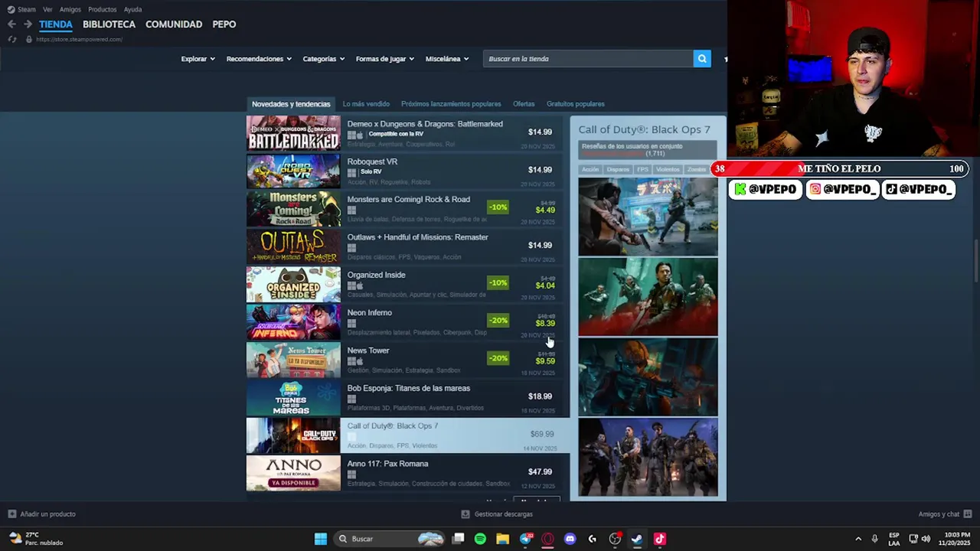Open TikTok from the taskbar
980x551 pixels.
659,539
